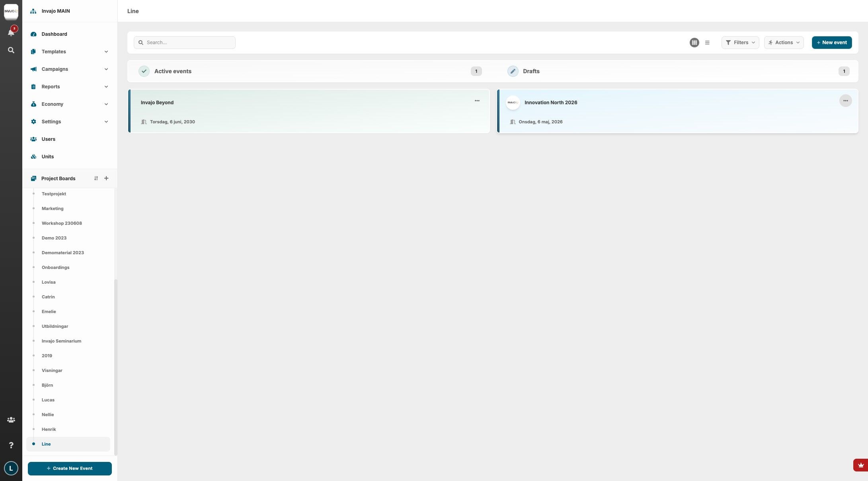
Task: Open the Filters dropdown
Action: point(740,43)
